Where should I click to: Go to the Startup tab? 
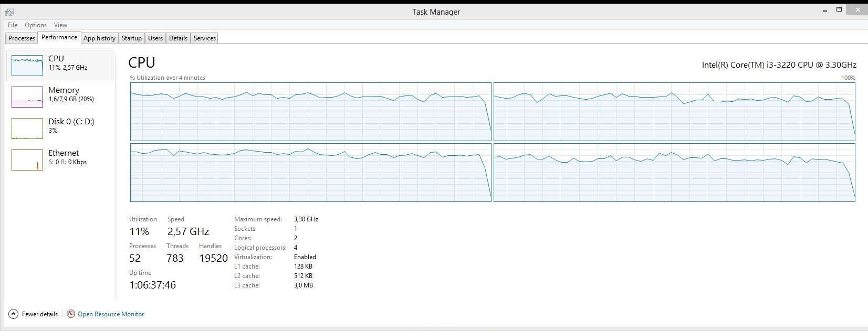coord(131,38)
